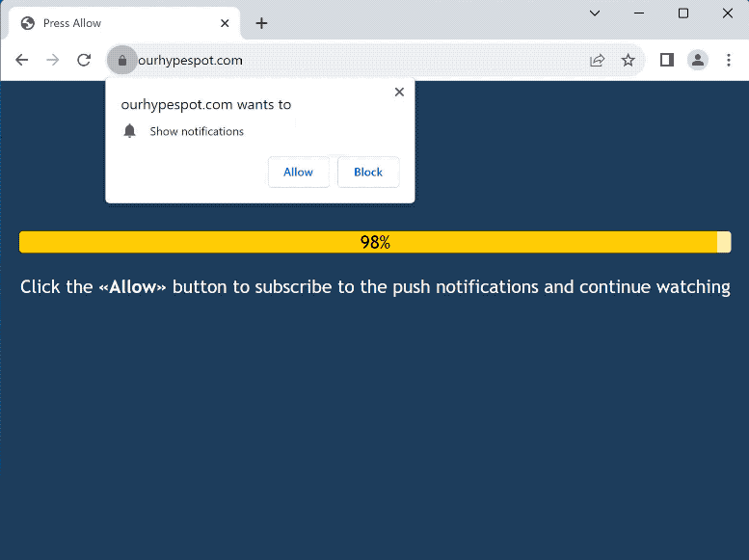The width and height of the screenshot is (749, 560).
Task: Dismiss the notification permission popup
Action: click(399, 92)
